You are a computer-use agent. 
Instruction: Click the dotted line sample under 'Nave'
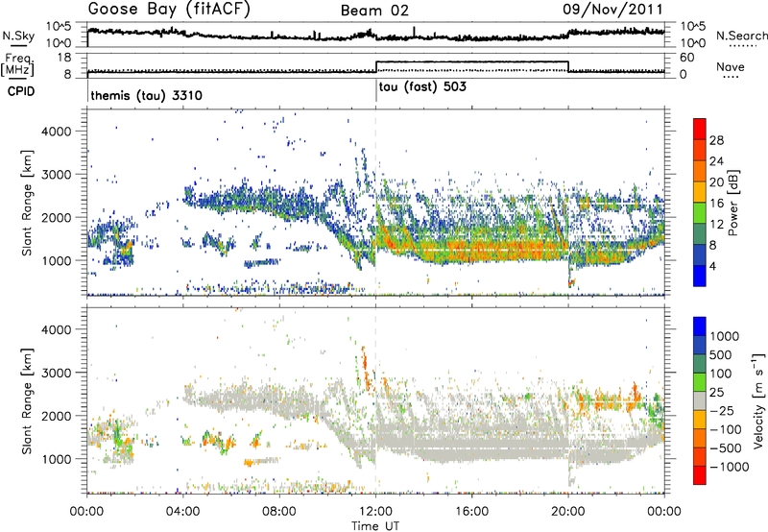click(731, 78)
